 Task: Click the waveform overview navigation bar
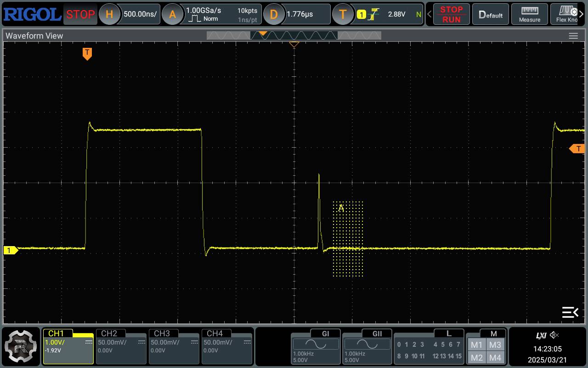point(294,35)
